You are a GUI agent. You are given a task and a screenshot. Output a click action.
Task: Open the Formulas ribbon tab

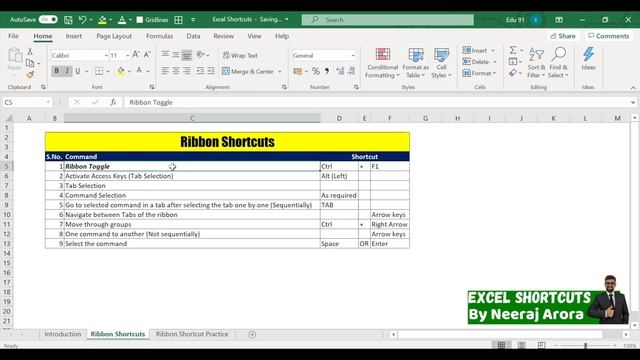point(159,36)
